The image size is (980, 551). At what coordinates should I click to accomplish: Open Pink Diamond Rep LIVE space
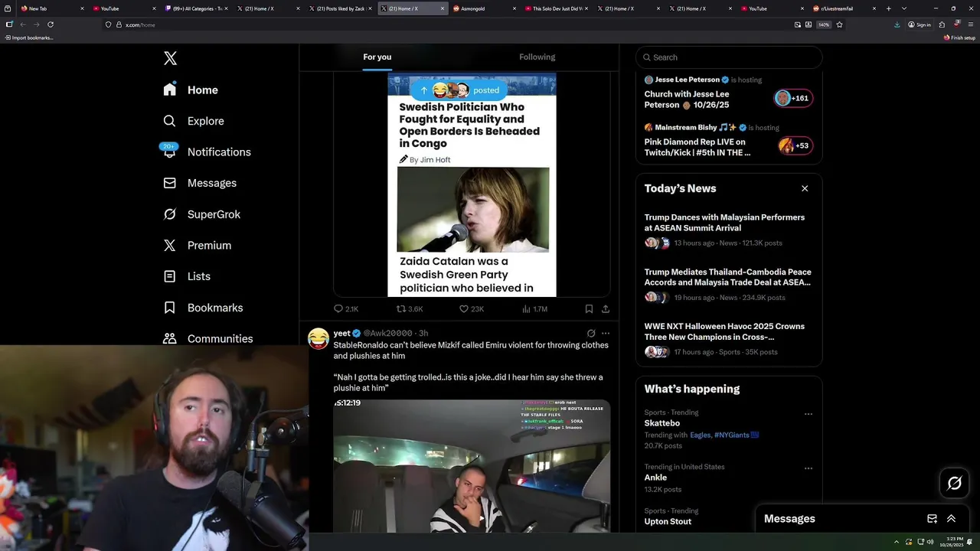697,147
